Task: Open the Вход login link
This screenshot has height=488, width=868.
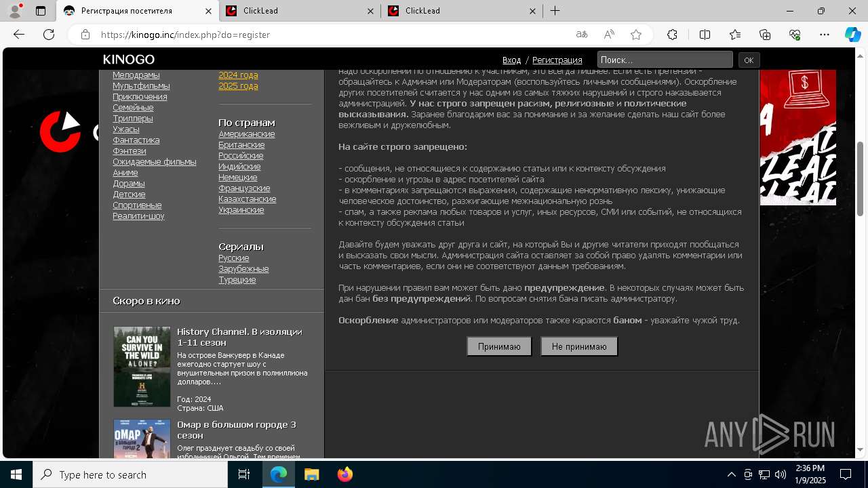Action: pyautogui.click(x=511, y=60)
